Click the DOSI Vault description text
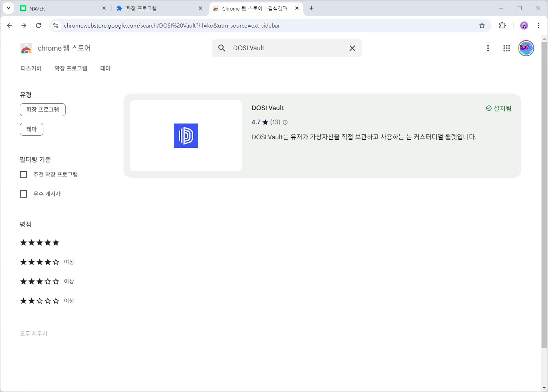This screenshot has height=392, width=548. [364, 137]
